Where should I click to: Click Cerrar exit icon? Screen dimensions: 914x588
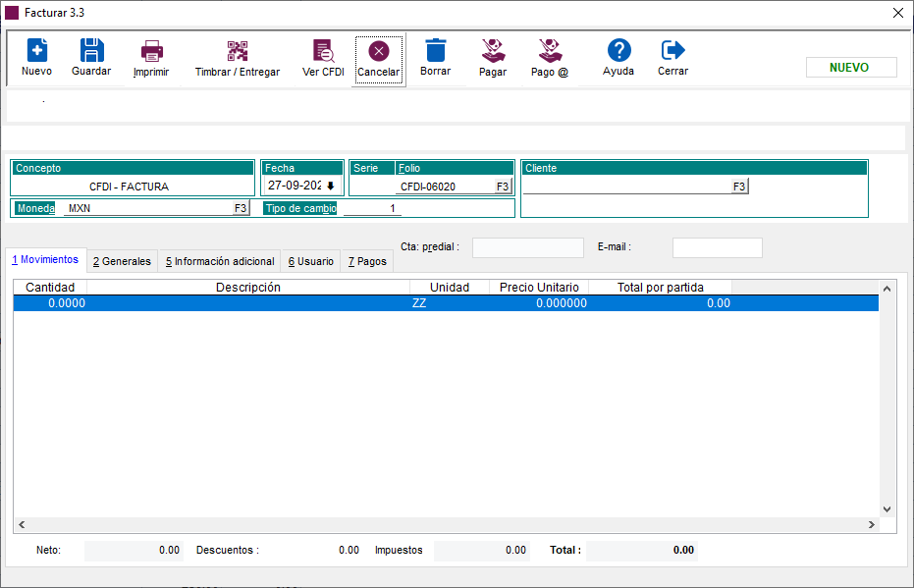pos(673,51)
